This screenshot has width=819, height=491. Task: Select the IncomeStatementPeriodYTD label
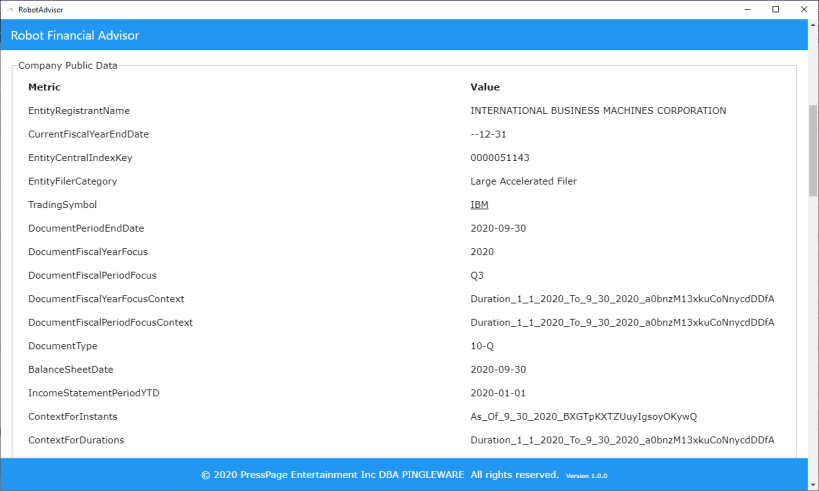pos(93,393)
